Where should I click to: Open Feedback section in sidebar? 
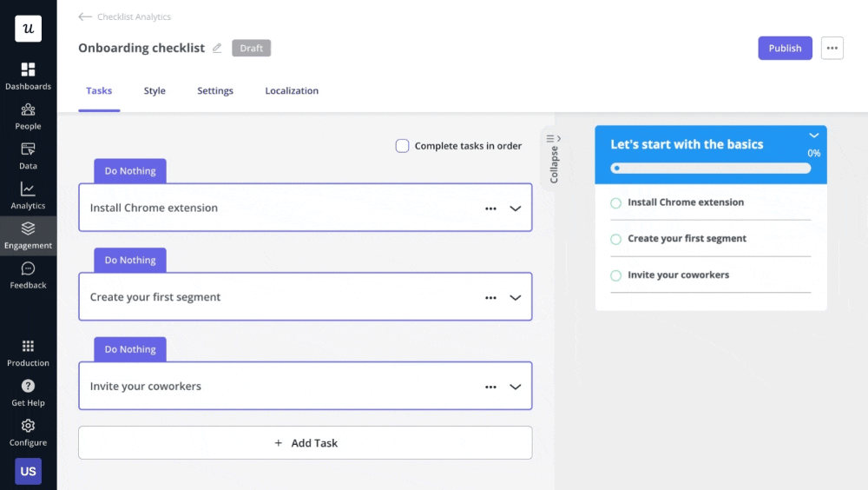28,269
